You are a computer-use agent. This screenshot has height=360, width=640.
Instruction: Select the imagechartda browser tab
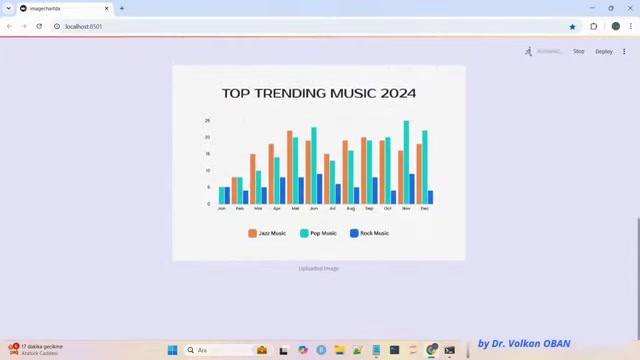65,8
